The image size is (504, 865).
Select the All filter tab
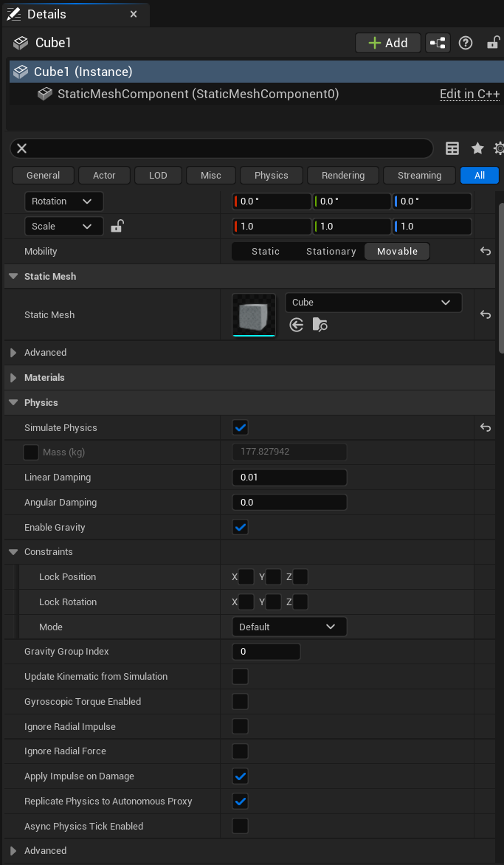[480, 176]
